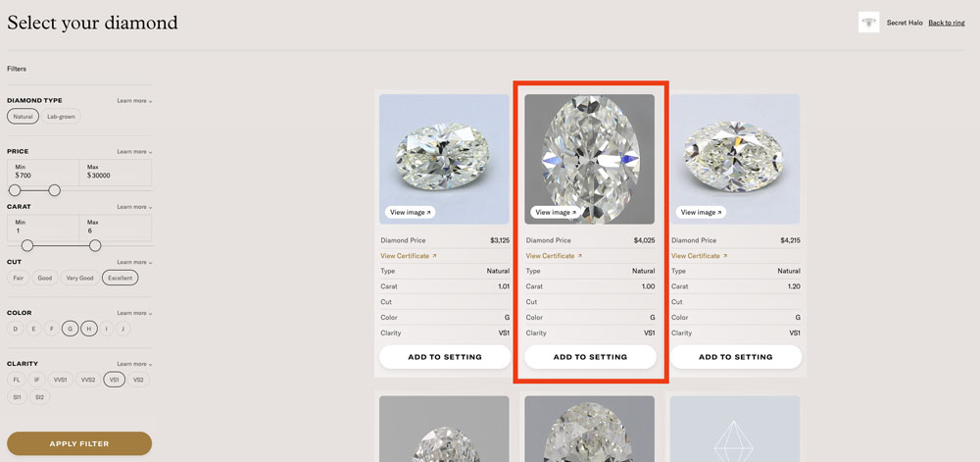Image resolution: width=980 pixels, height=462 pixels.
Task: Add the 1.20 carat diamond to setting
Action: 736,357
